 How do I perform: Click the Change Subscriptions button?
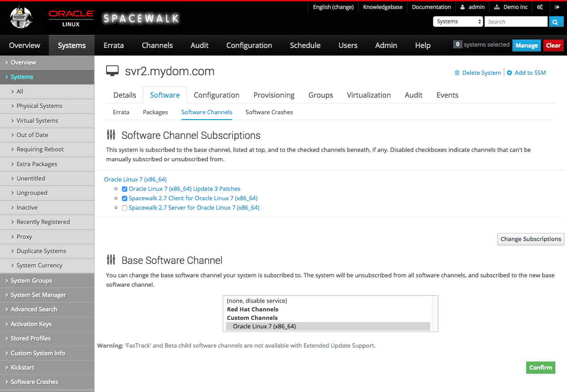pos(531,239)
